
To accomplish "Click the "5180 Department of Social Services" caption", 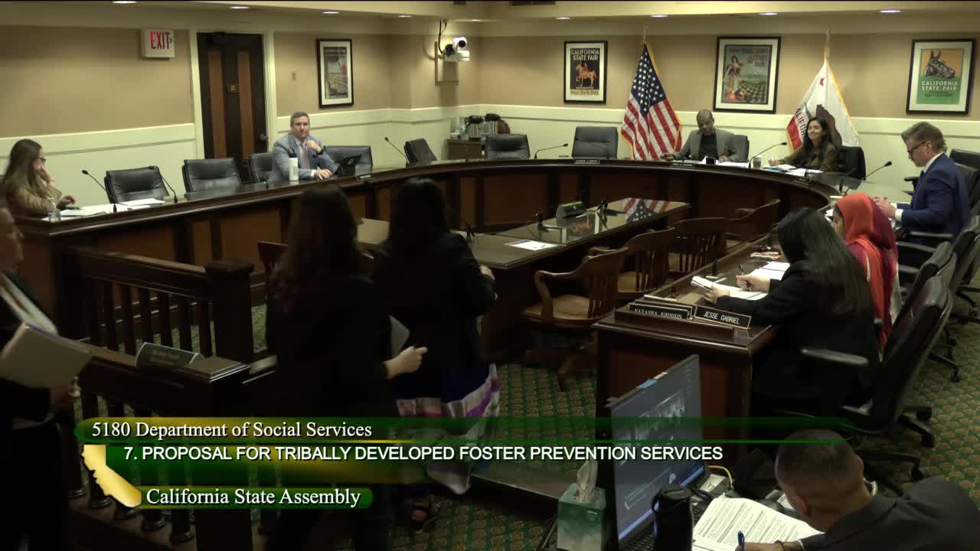I will (232, 430).
